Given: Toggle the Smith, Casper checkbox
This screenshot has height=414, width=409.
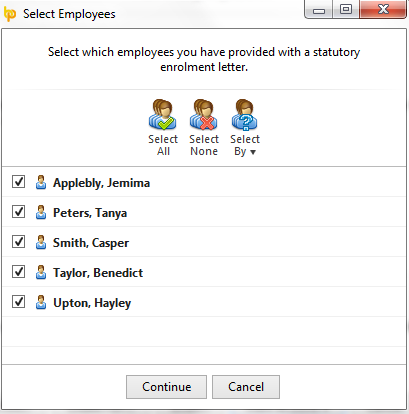Looking at the screenshot, I should click(x=18, y=242).
